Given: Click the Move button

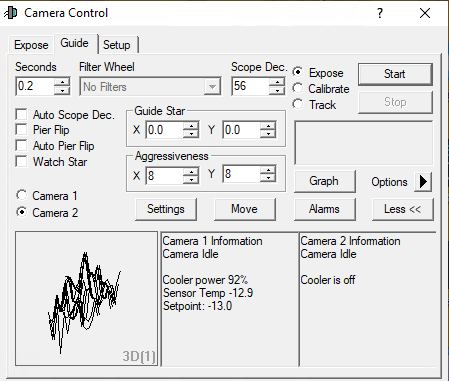Looking at the screenshot, I should [x=245, y=209].
